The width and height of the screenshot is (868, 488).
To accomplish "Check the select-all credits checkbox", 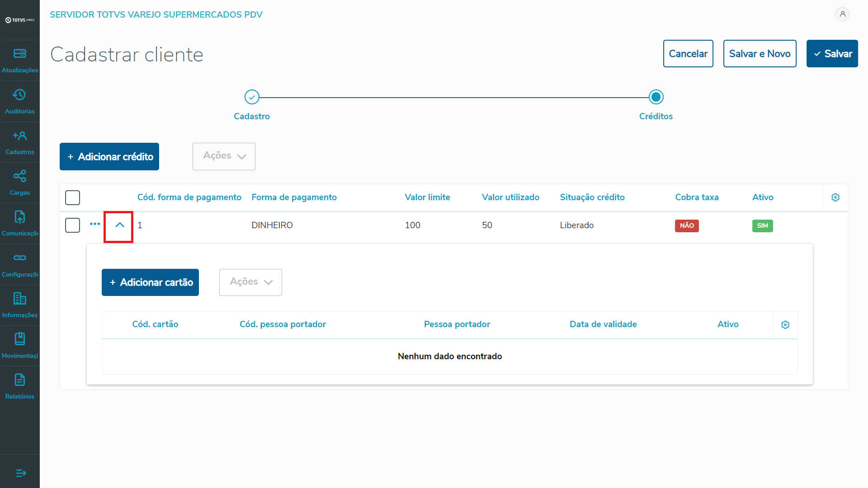I will 72,197.
